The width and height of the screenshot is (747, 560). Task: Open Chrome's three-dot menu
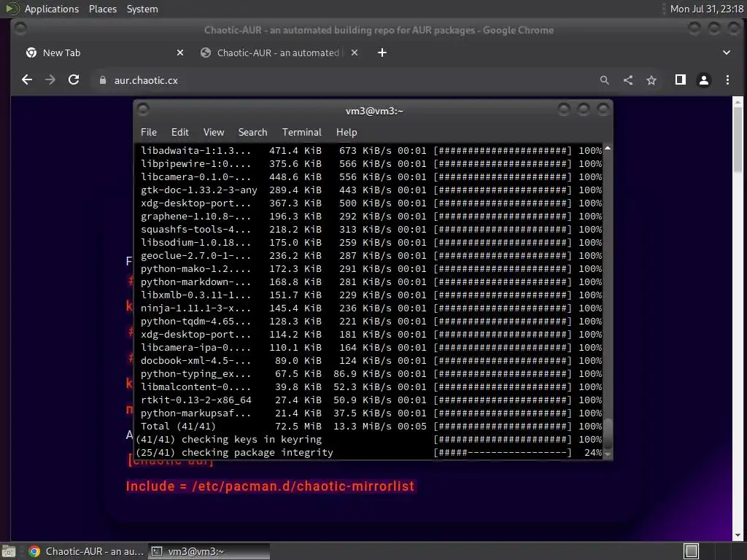(x=727, y=80)
